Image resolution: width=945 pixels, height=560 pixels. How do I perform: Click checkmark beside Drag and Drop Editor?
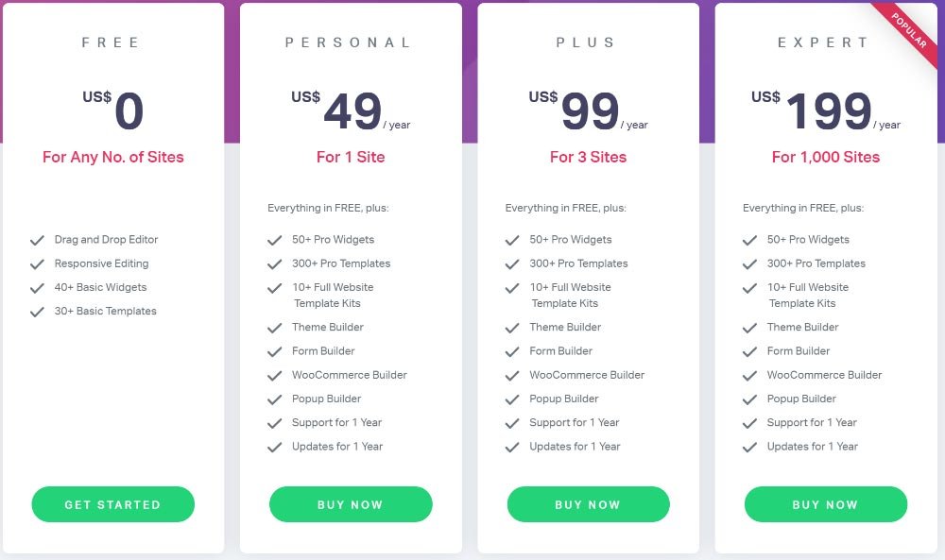(38, 240)
